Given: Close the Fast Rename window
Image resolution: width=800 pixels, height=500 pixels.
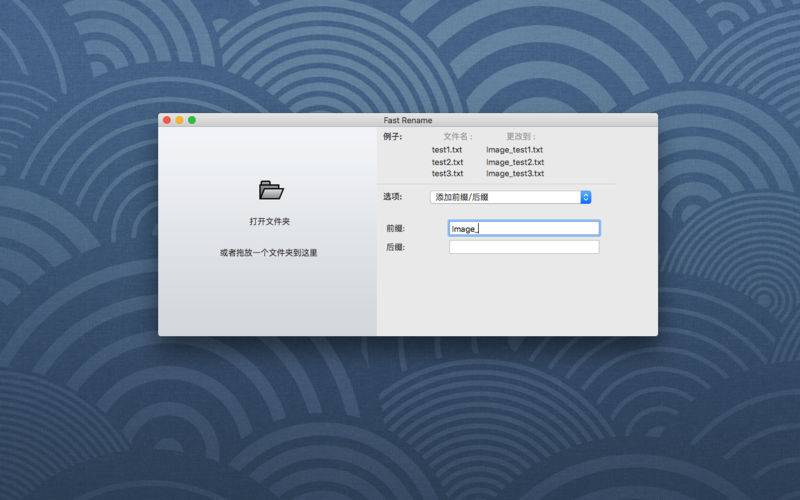Looking at the screenshot, I should click(x=167, y=120).
